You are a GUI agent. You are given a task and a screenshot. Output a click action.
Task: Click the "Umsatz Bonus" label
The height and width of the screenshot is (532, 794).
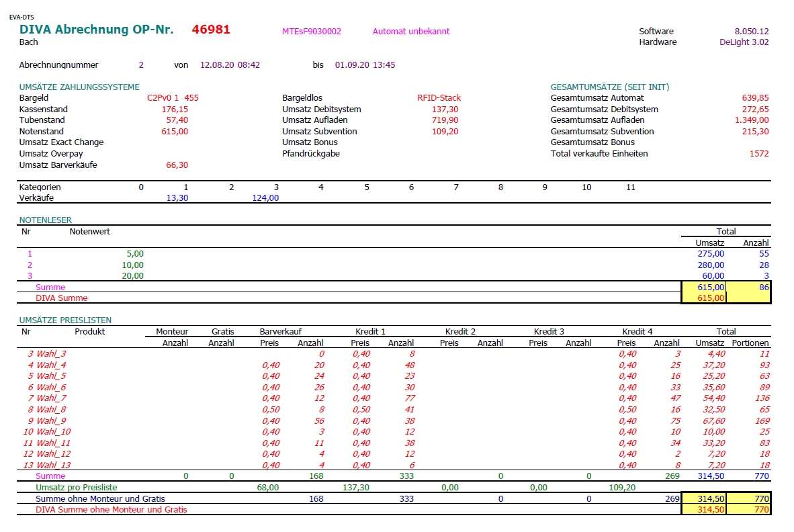point(310,143)
